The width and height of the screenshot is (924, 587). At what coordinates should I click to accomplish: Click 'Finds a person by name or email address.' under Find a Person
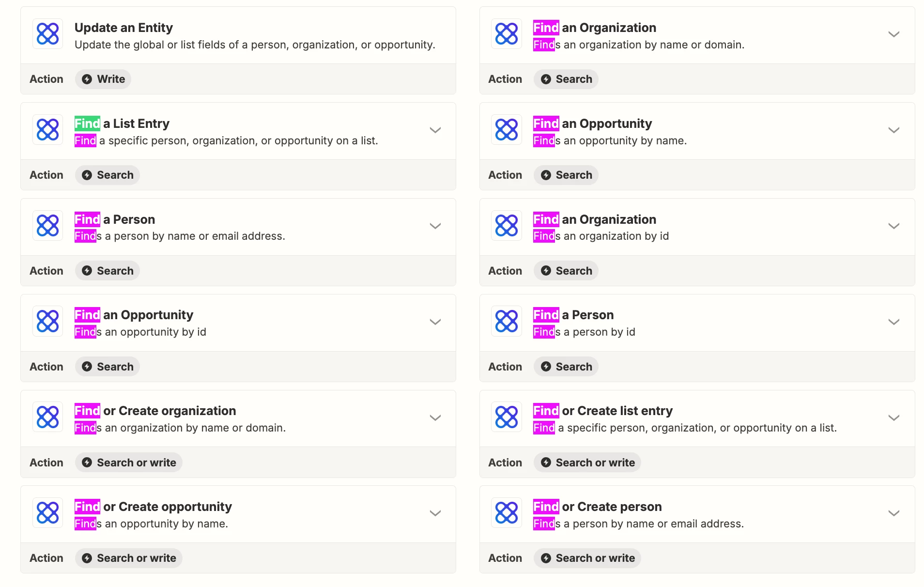tap(180, 236)
